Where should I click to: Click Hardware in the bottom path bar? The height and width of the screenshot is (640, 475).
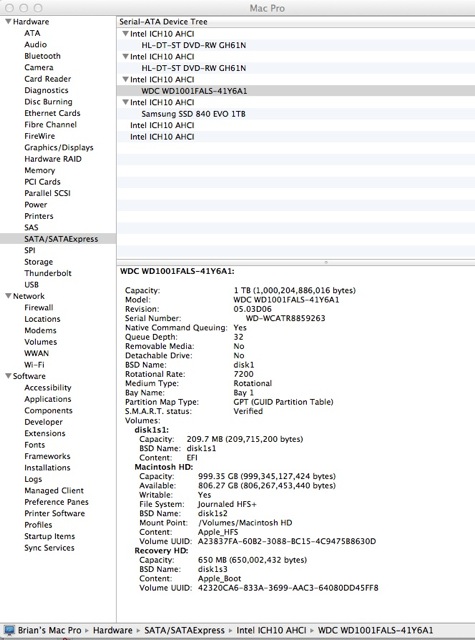(113, 630)
